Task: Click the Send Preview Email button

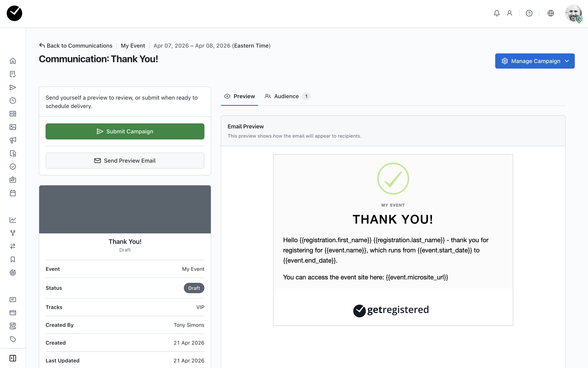Action: [125, 161]
